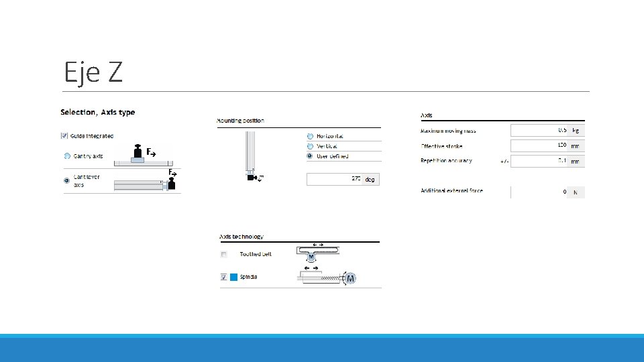This screenshot has height=362, width=644.
Task: Click the Repetition accuracy label
Action: pos(446,160)
